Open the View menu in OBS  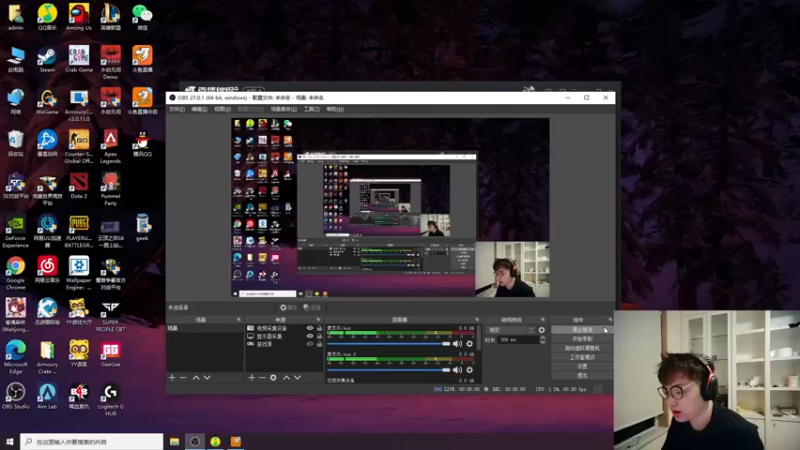(x=222, y=109)
